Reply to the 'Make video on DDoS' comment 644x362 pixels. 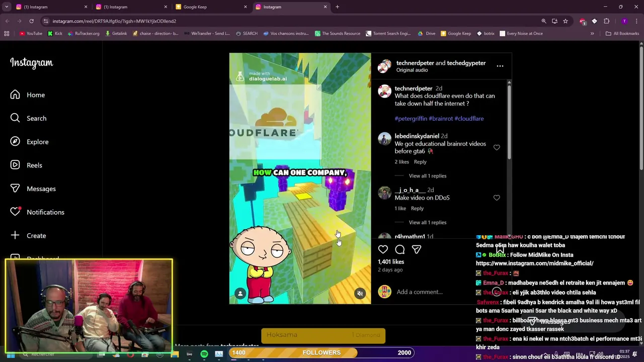[x=417, y=209]
